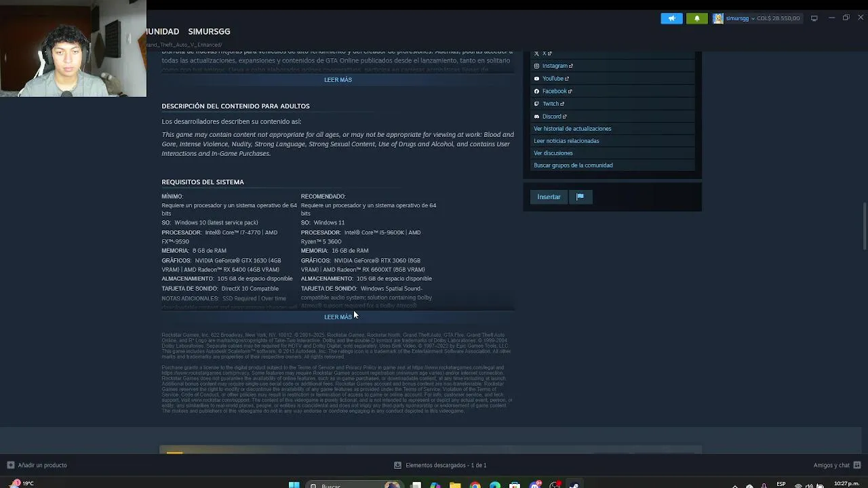Screen dimensions: 868x488
Task: Open Microsoft Store from the taskbar
Action: (515, 485)
